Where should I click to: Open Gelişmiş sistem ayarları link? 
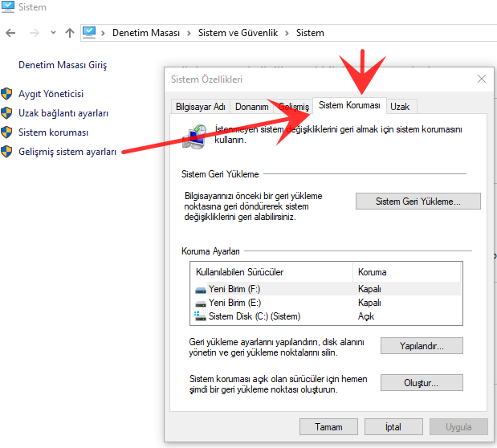pos(67,152)
